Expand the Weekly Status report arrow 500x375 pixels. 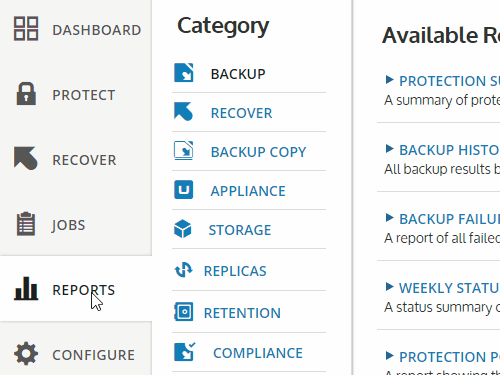[389, 287]
